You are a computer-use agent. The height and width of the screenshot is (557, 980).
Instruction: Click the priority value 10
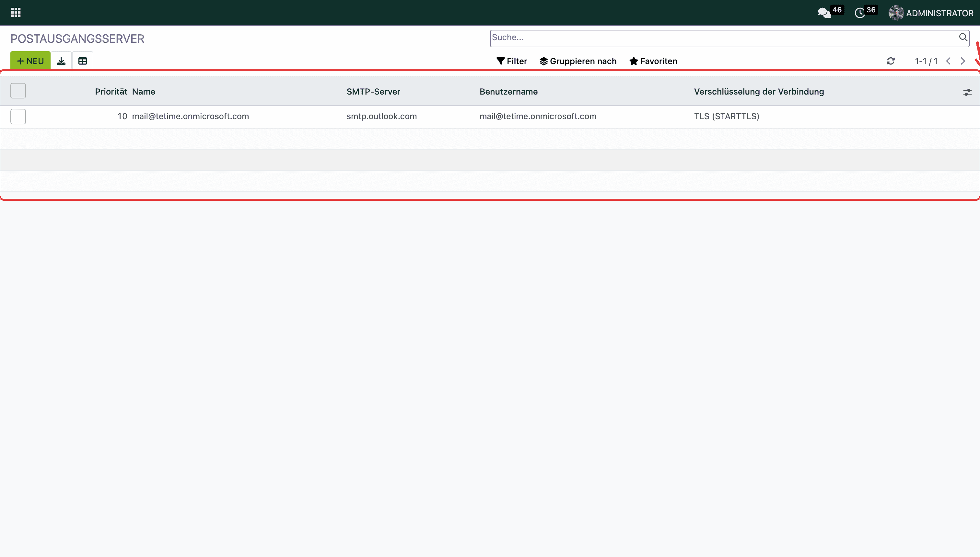122,116
